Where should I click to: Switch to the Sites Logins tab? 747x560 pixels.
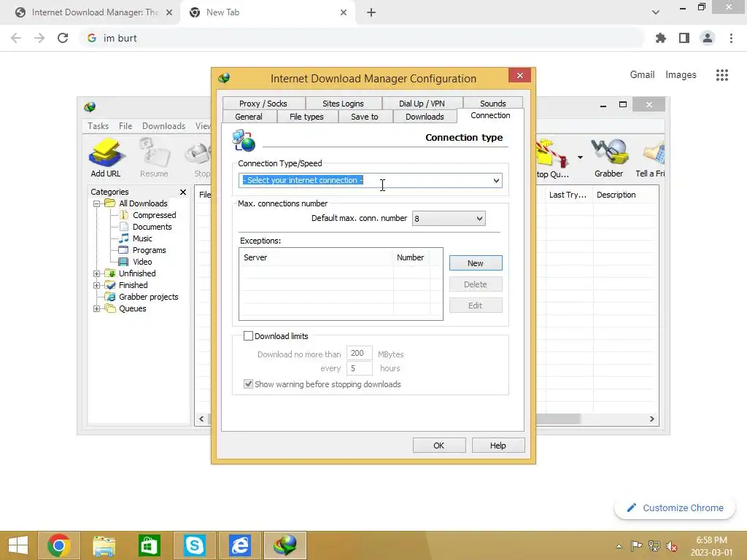click(343, 104)
